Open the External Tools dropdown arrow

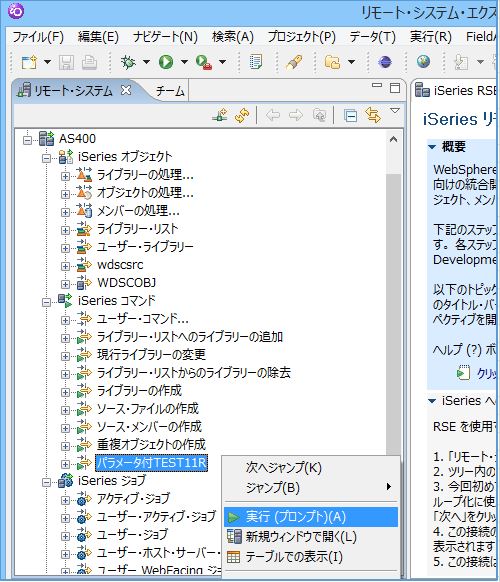(222, 62)
